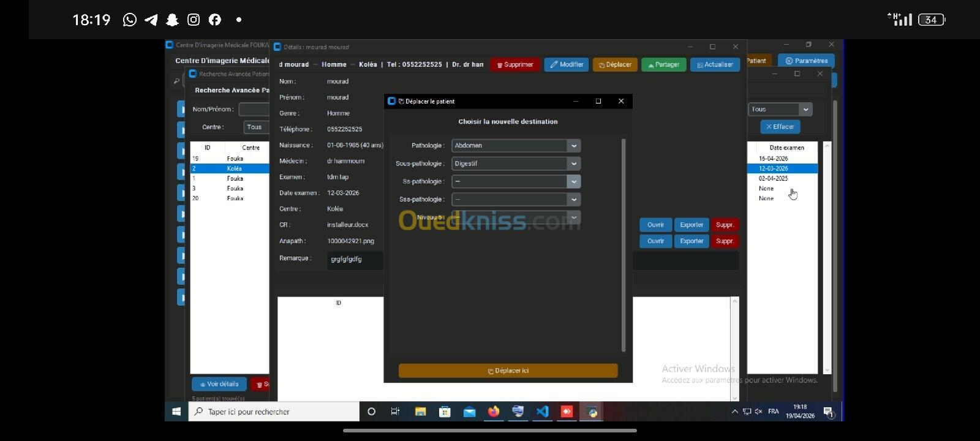Screen dimensions: 980x441
Task: Click the Effacer button in Recherche Avancée
Action: [780, 127]
